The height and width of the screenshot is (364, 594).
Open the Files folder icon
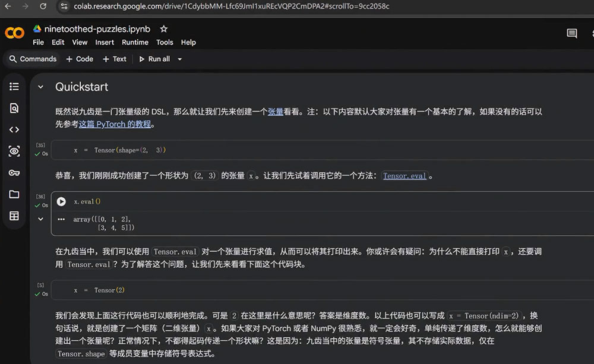14,194
